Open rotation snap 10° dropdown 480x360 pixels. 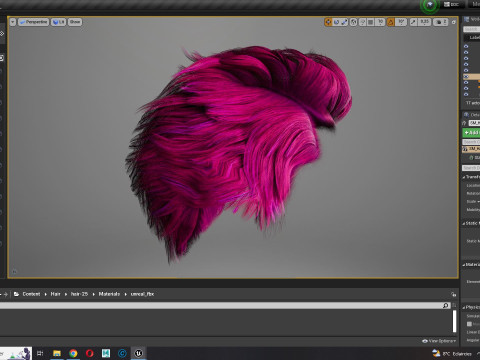coord(401,22)
